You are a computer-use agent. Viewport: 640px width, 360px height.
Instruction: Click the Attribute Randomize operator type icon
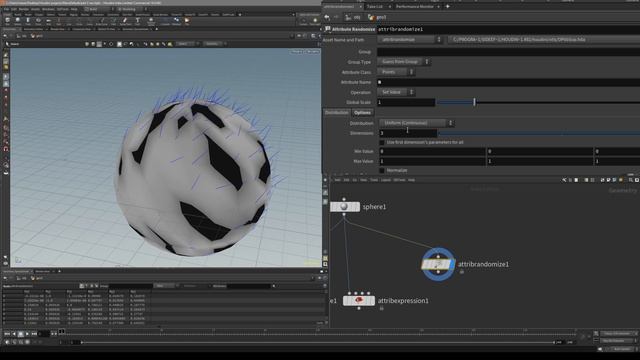[x=328, y=29]
